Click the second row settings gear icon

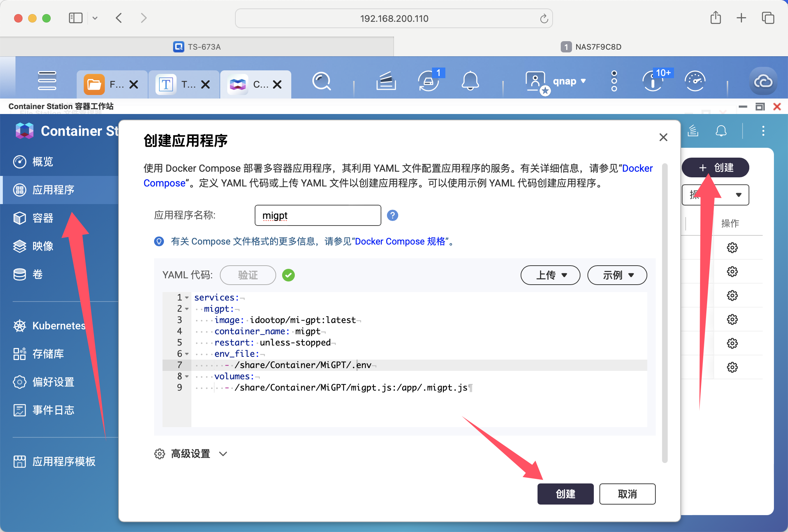[x=732, y=272]
